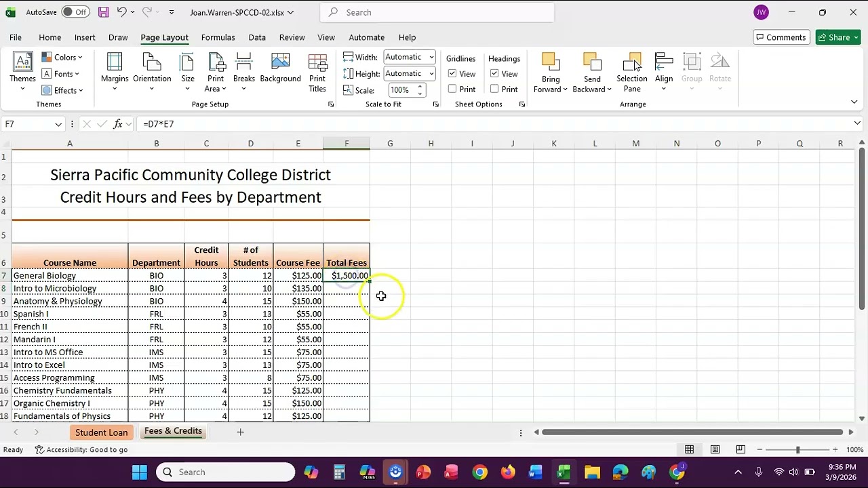Switch to the Formulas tab
Image resolution: width=868 pixels, height=488 pixels.
coord(218,37)
